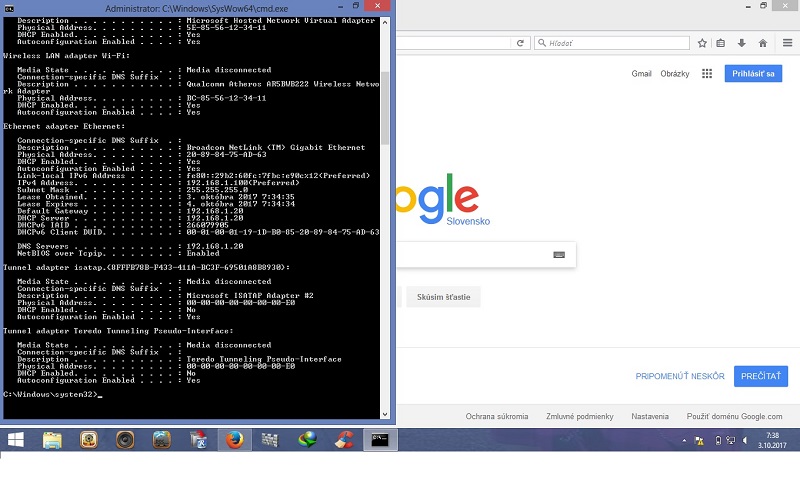Click the Firefox reload page button
This screenshot has height=495, width=800.
(x=521, y=43)
